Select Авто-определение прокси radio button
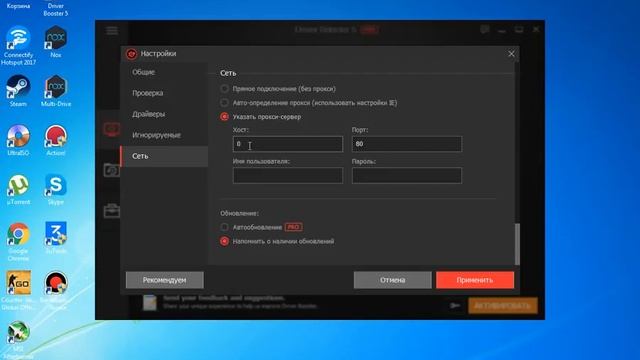 coord(224,102)
